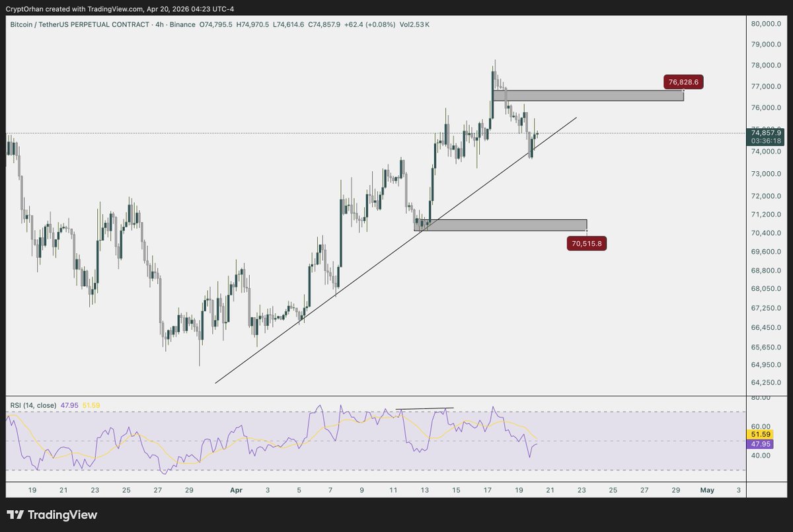Image resolution: width=793 pixels, height=532 pixels.
Task: Click the 80,000.0 price axis label
Action: (767, 23)
